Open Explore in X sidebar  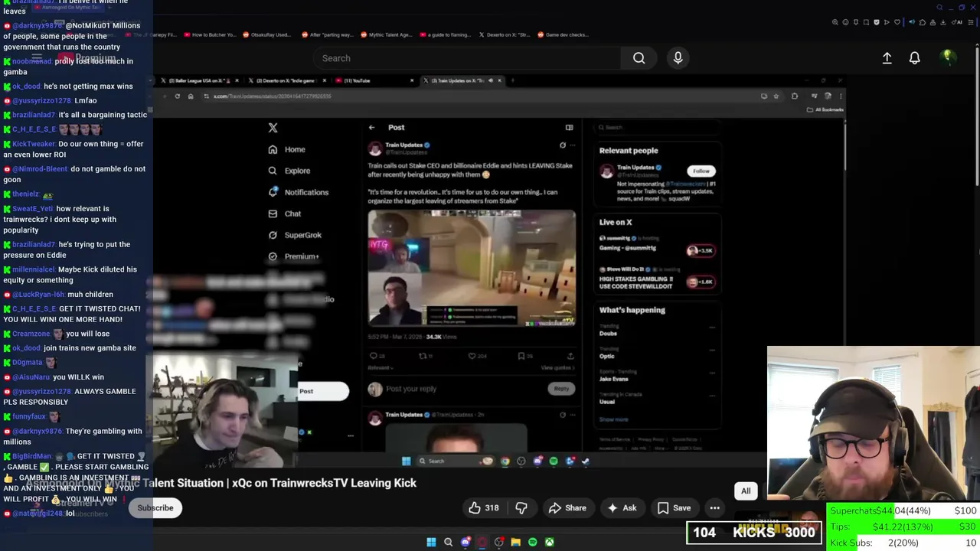pos(289,171)
